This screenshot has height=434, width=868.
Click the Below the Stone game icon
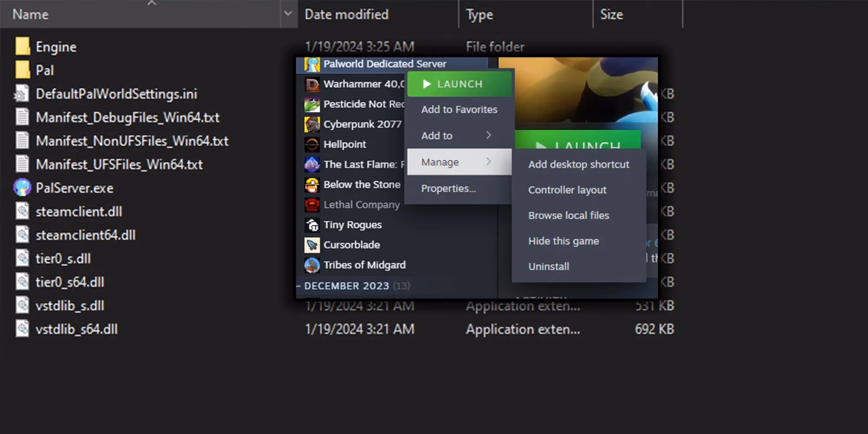312,185
